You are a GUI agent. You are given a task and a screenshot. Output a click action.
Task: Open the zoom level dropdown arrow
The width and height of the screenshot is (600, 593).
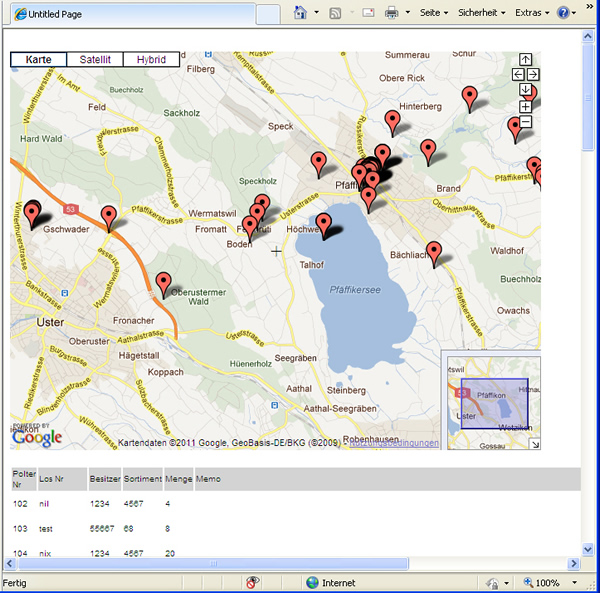(x=574, y=583)
